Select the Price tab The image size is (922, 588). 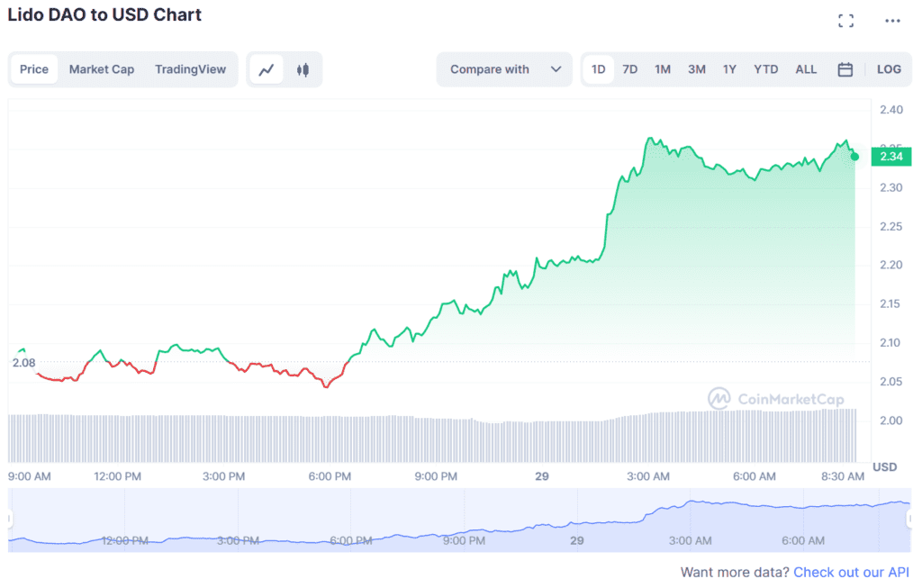[x=34, y=69]
